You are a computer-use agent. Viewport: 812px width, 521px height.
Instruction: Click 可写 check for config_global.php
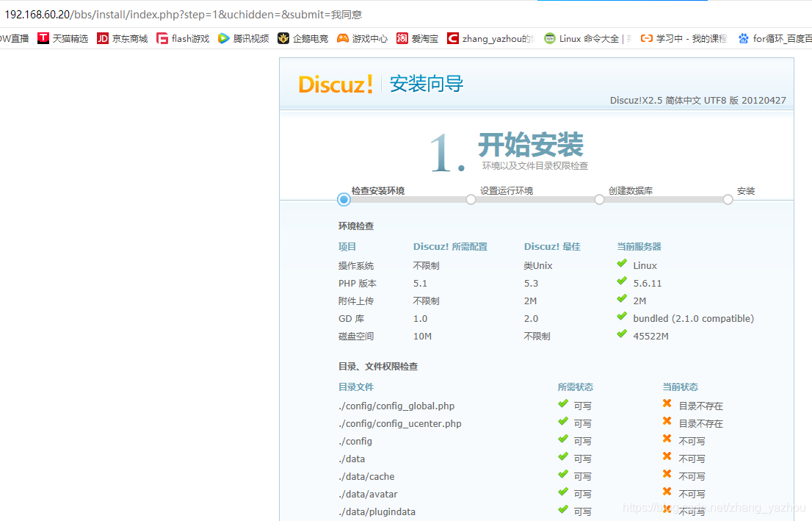[563, 404]
